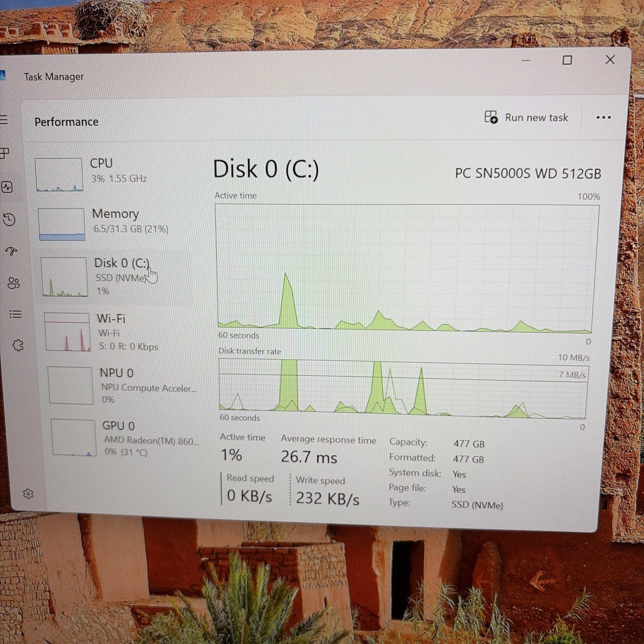Viewport: 644px width, 644px height.
Task: Open the App history page icon
Action: (x=9, y=219)
